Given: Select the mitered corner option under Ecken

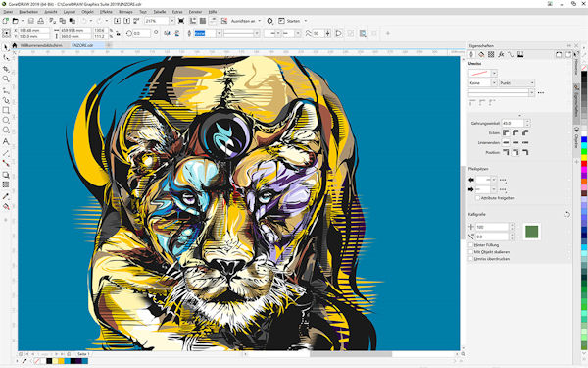Looking at the screenshot, I should coord(506,132).
